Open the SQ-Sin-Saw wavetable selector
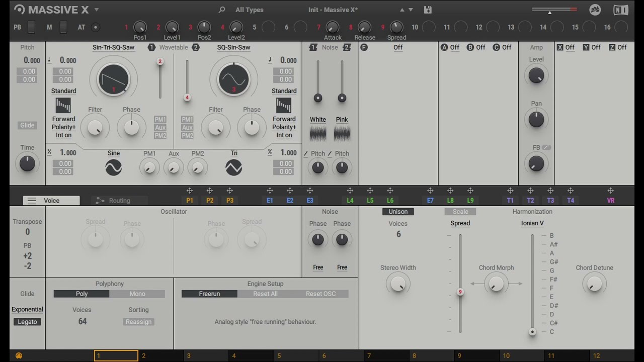 tap(234, 47)
